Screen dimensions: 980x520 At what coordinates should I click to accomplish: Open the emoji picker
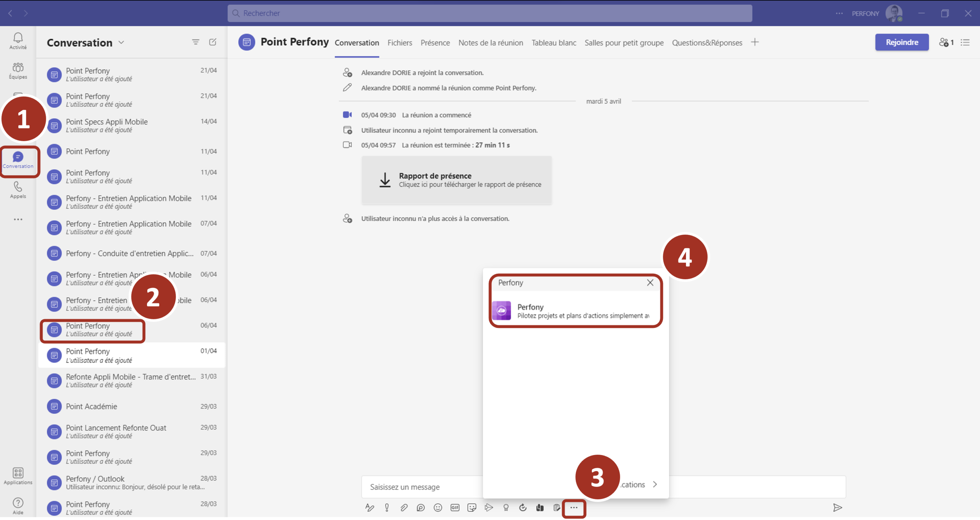click(x=438, y=508)
